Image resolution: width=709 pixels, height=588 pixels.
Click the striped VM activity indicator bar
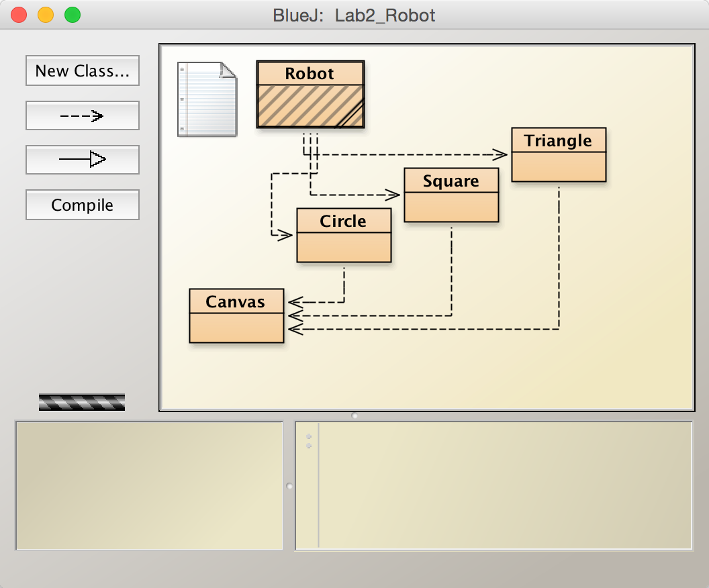82,402
